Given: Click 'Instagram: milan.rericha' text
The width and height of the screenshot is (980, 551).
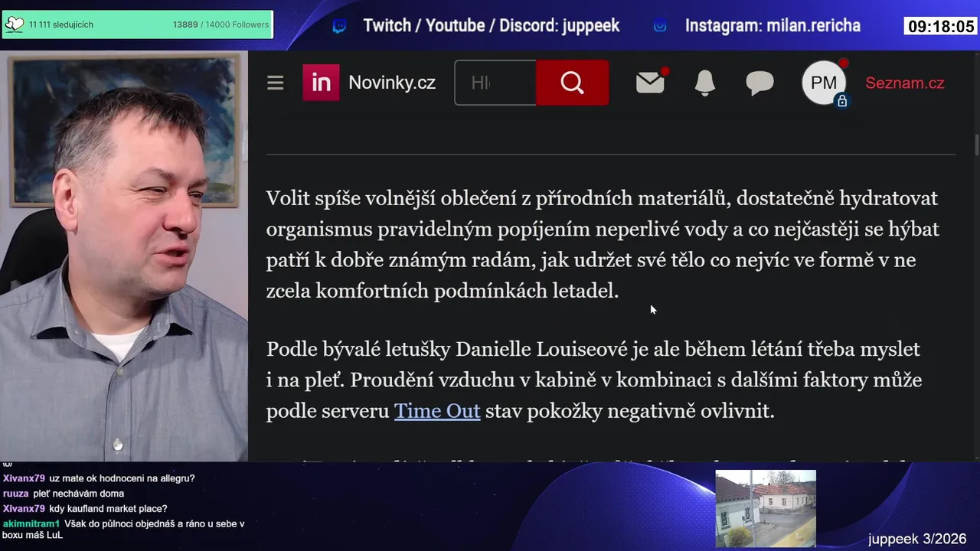Looking at the screenshot, I should click(x=773, y=25).
